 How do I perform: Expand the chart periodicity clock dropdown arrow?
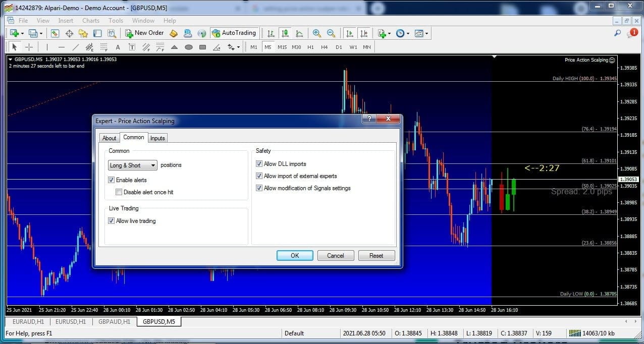[408, 34]
